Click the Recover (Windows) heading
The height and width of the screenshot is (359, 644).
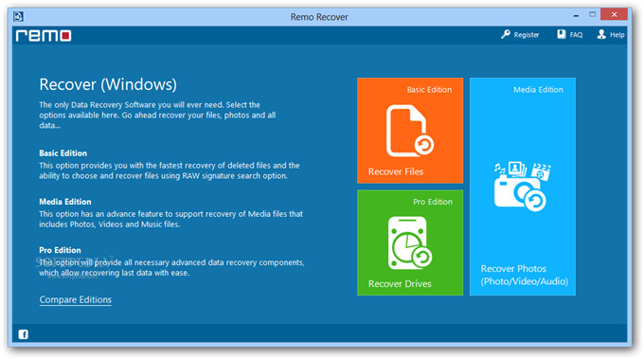point(108,84)
